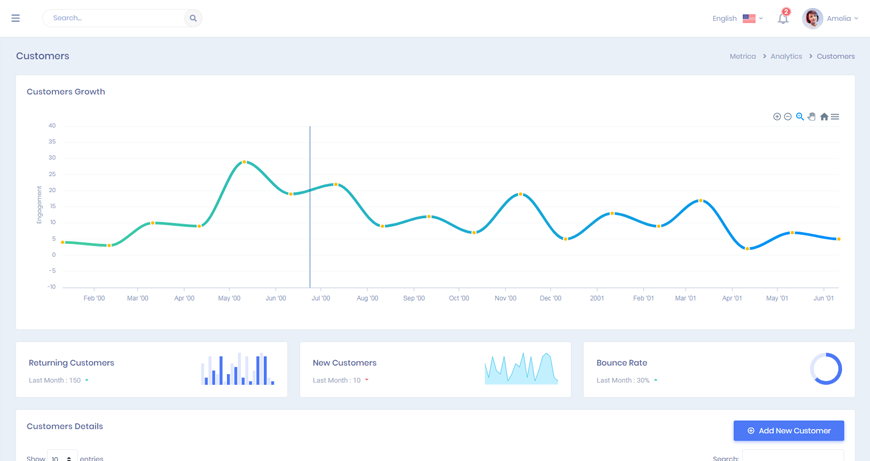The image size is (870, 461).
Task: Click the Add New Customer button
Action: pos(789,431)
